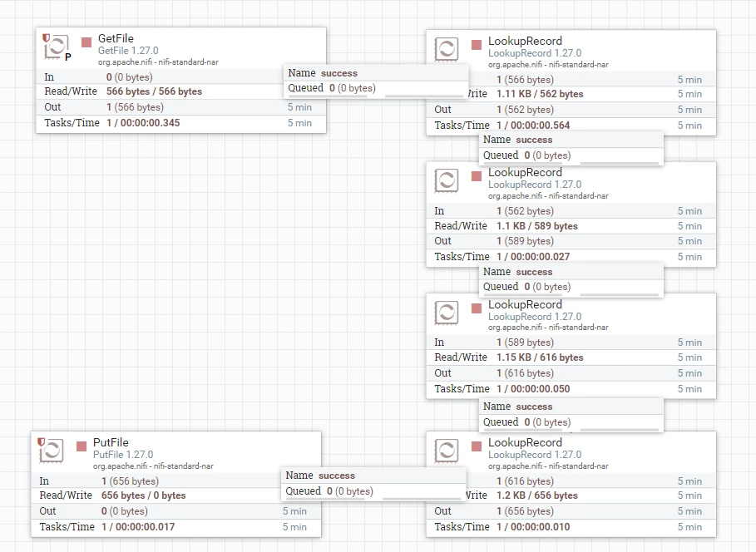756x552 pixels.
Task: Select success connection below LookupRecord with 00:00:00.027 time
Action: tap(571, 279)
